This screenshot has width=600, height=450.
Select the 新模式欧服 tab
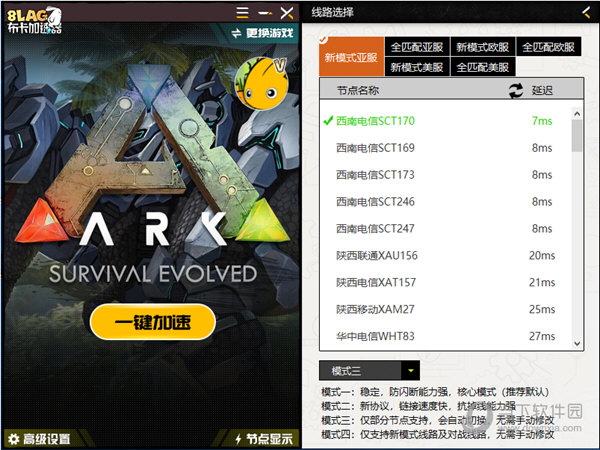pos(483,47)
